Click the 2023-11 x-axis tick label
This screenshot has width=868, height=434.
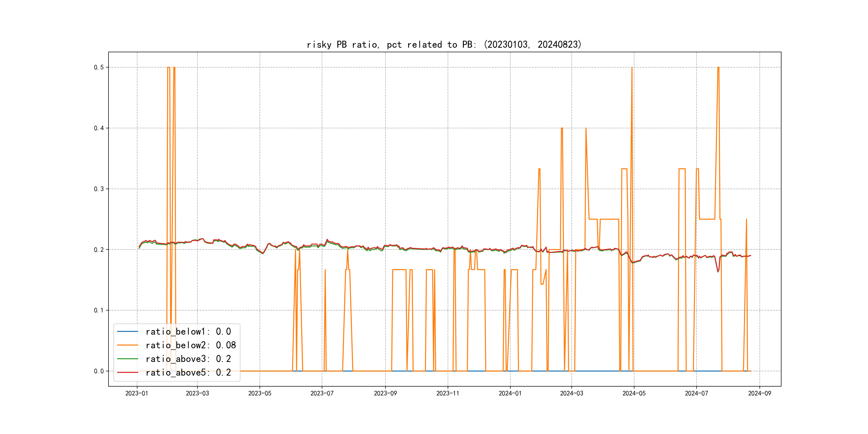click(x=447, y=394)
